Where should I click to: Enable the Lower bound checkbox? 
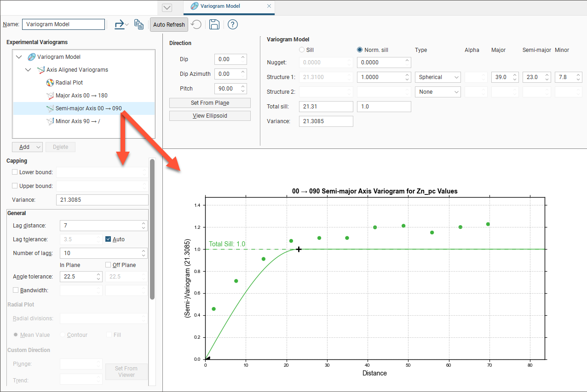pos(15,172)
